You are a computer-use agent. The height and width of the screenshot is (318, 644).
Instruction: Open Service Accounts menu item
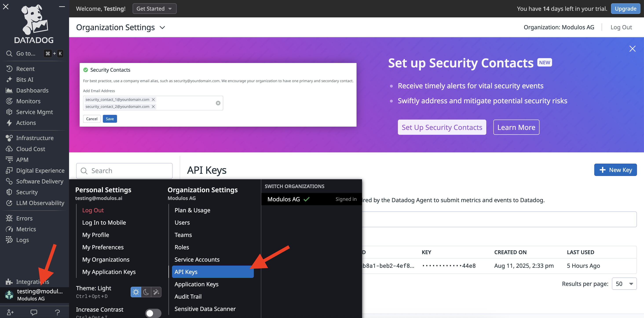[x=197, y=259]
